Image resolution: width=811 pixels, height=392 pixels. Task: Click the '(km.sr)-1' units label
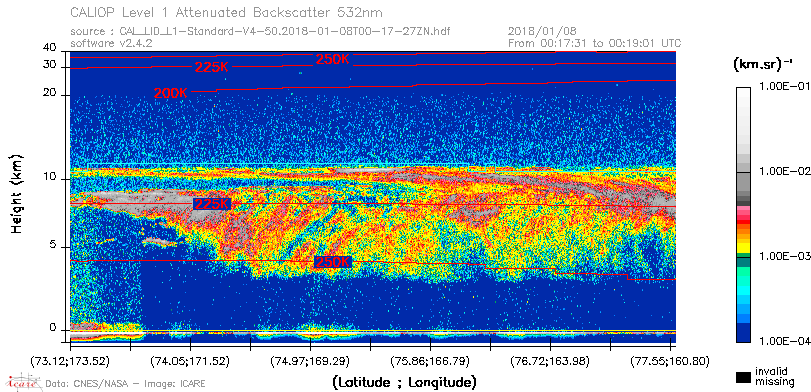763,65
